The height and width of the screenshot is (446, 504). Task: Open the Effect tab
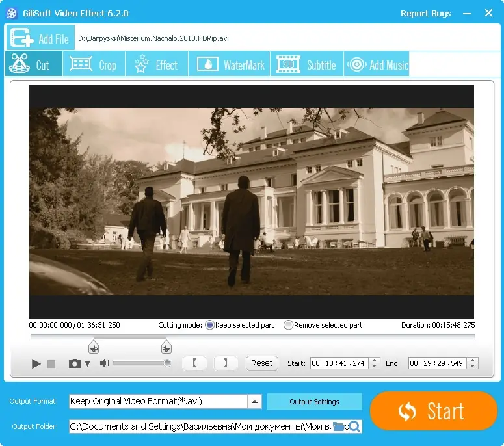tap(157, 64)
